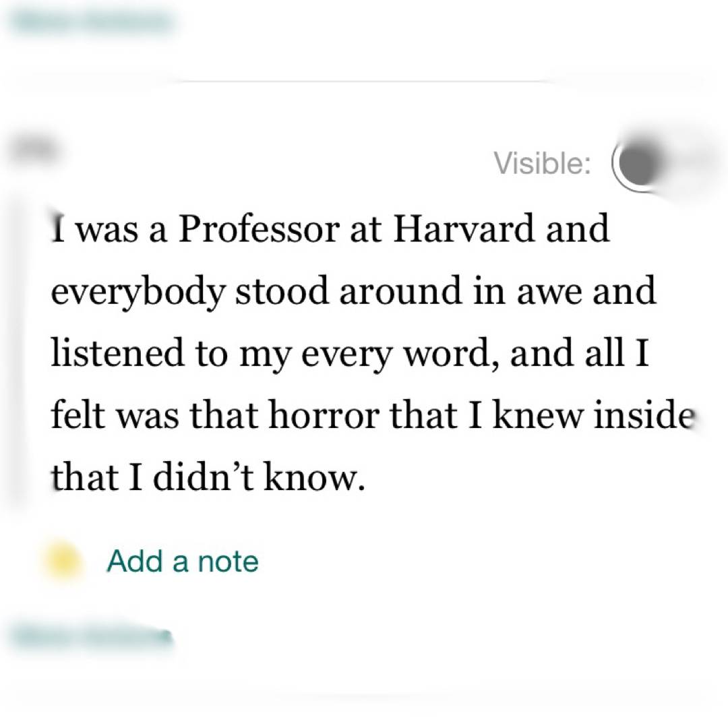Open the blurred teal link at top
This screenshot has height=728, width=728.
pyautogui.click(x=92, y=22)
